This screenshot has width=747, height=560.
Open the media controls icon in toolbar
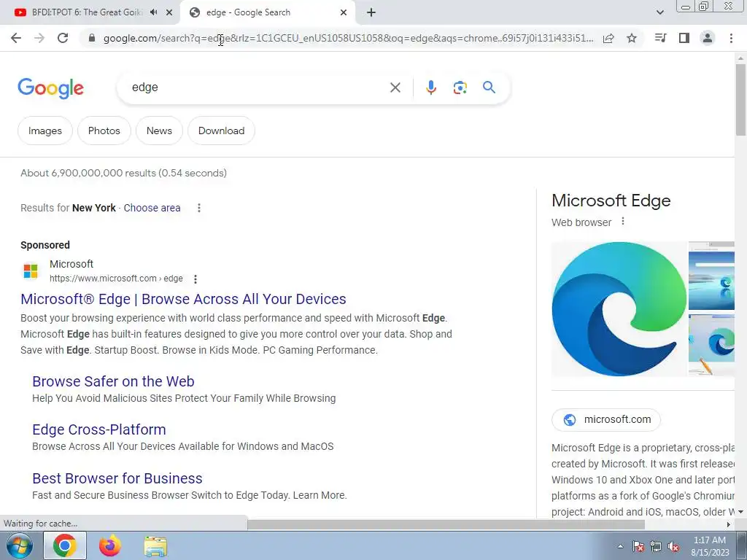(660, 38)
